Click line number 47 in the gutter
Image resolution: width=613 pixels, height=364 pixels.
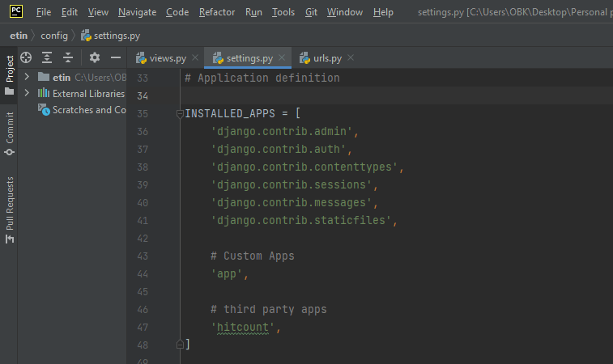tap(143, 328)
